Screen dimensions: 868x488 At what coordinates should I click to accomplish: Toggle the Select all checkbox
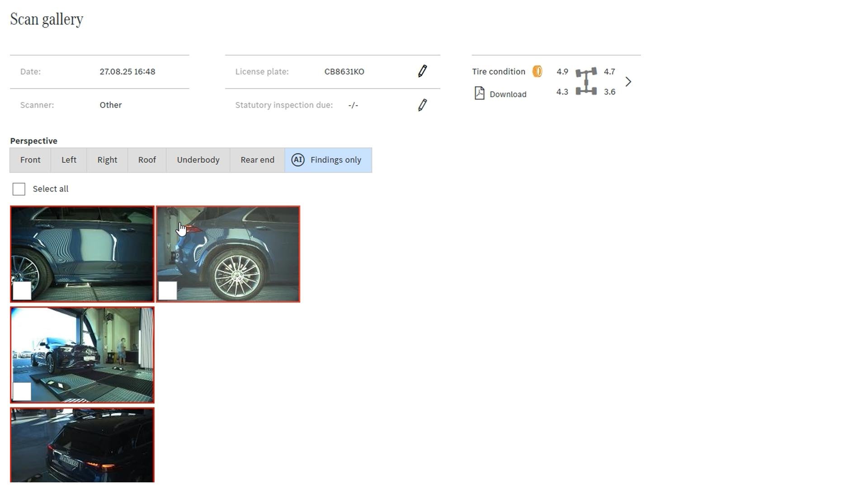[19, 189]
